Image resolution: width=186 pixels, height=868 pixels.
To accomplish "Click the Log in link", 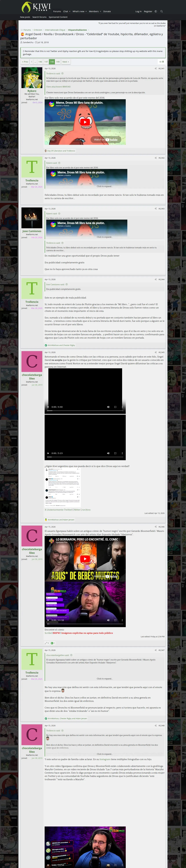I will [138, 11].
